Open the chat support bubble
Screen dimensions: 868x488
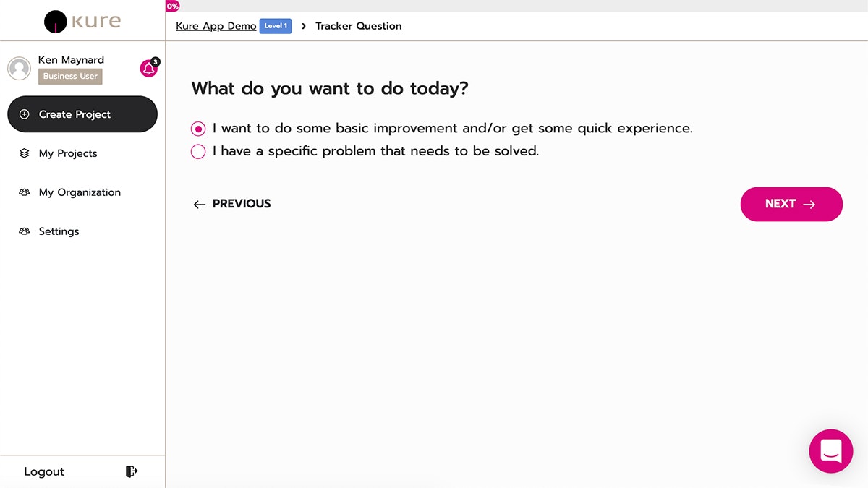pyautogui.click(x=830, y=451)
